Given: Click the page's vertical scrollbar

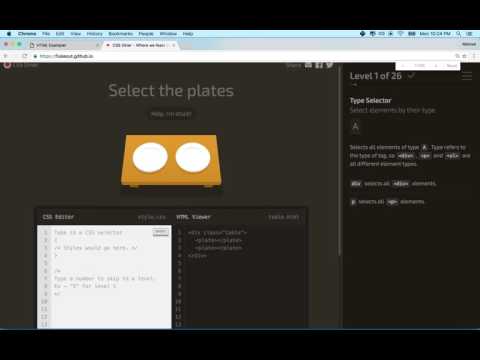Looking at the screenshot, I should (x=339, y=160).
